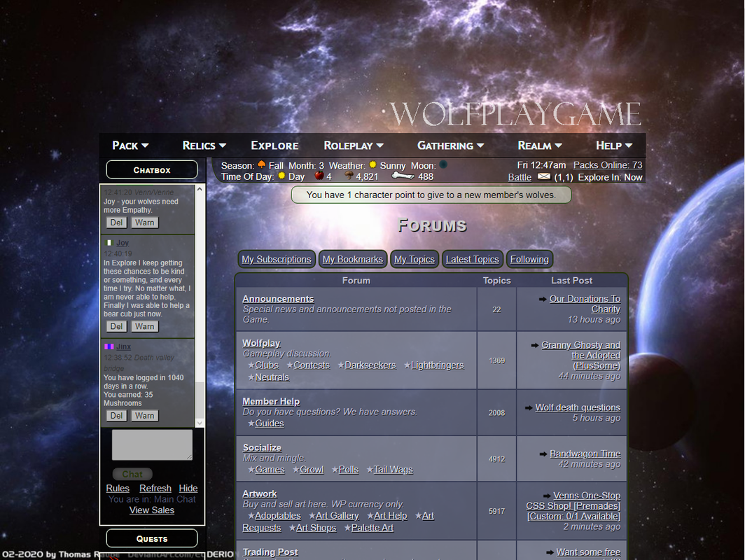Screen dimensions: 745x560
Task: Open the Growl subforum
Action: pos(312,469)
